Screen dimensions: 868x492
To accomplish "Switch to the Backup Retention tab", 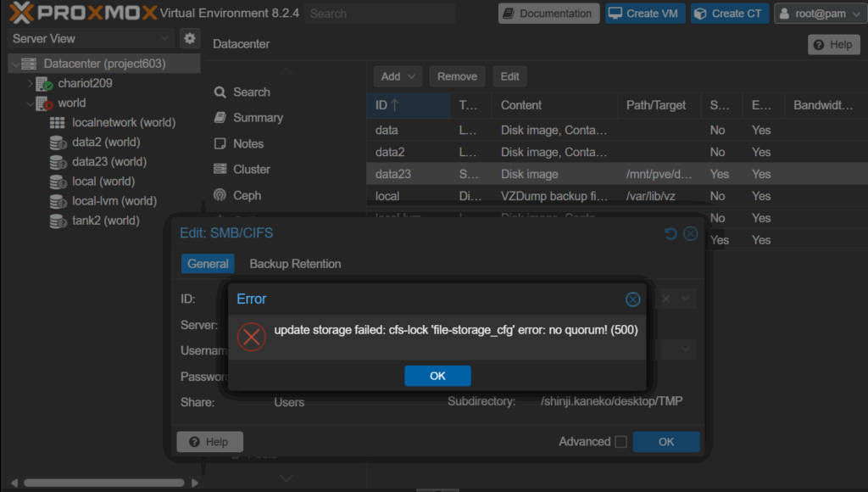I will coord(295,264).
